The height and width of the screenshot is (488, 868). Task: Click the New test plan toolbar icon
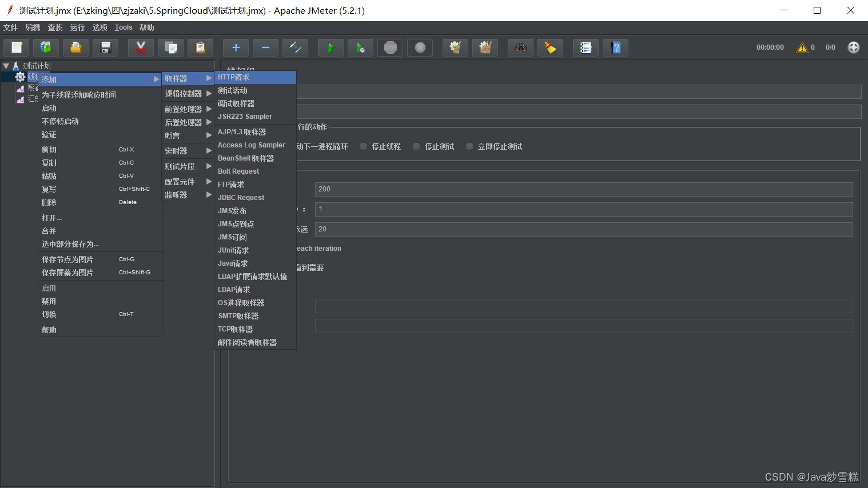pyautogui.click(x=17, y=47)
